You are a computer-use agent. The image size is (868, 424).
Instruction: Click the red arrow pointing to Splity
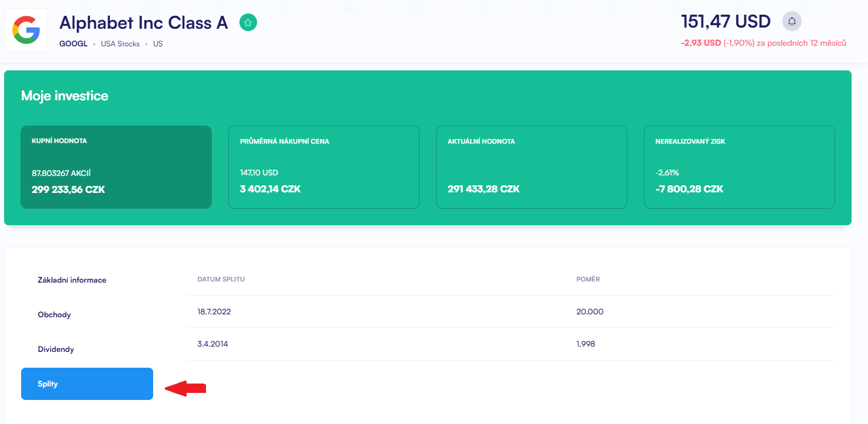pos(185,388)
